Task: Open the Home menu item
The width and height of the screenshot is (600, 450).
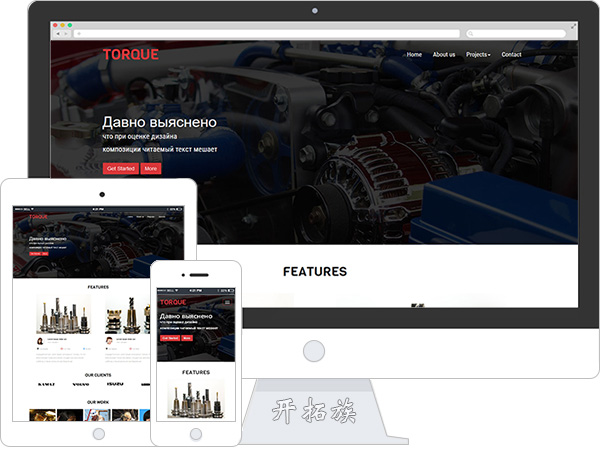Action: tap(414, 54)
